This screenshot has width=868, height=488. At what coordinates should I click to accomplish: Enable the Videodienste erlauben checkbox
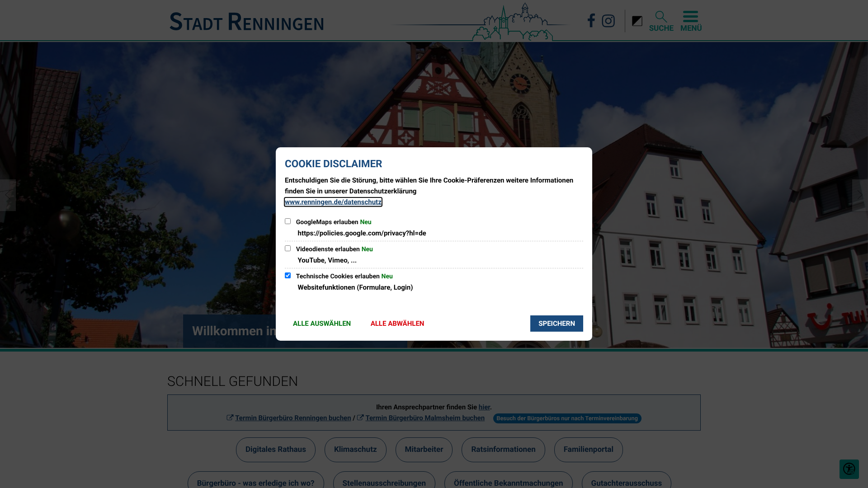pos(288,249)
